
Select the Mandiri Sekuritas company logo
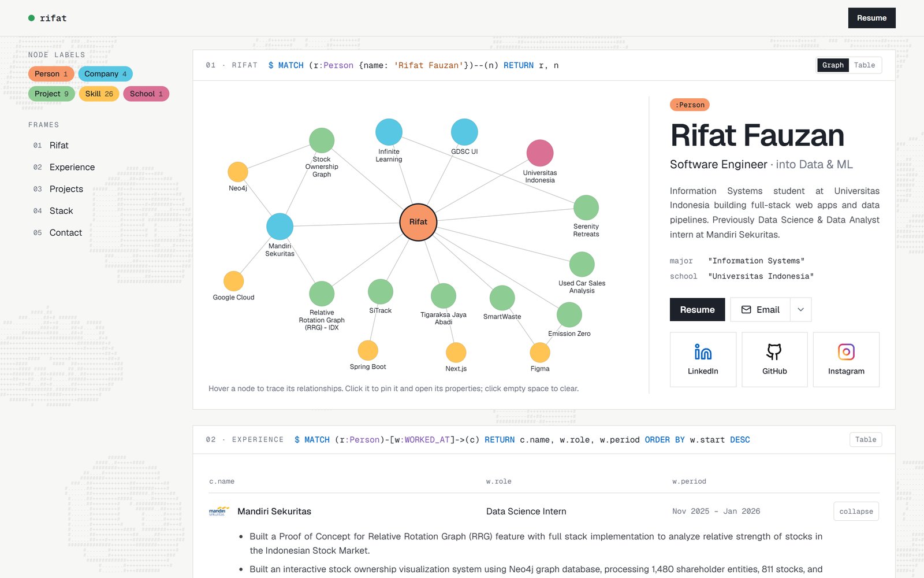pyautogui.click(x=218, y=512)
